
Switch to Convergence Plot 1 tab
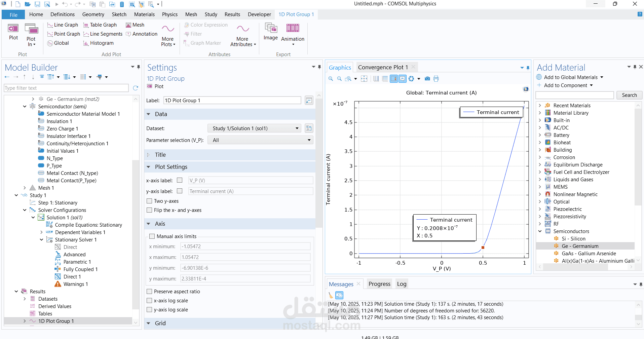(x=383, y=67)
